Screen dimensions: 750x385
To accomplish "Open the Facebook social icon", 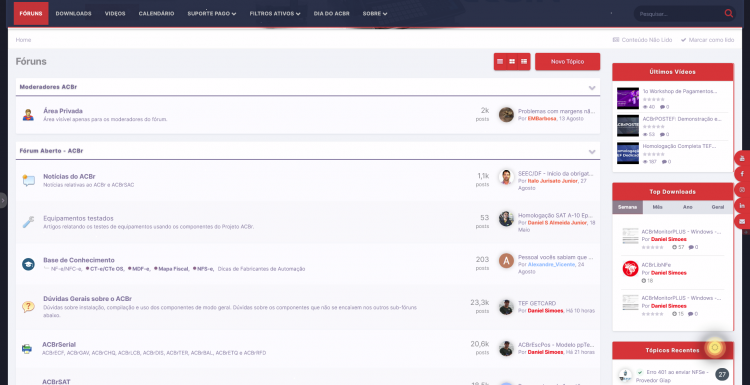I will pos(742,174).
